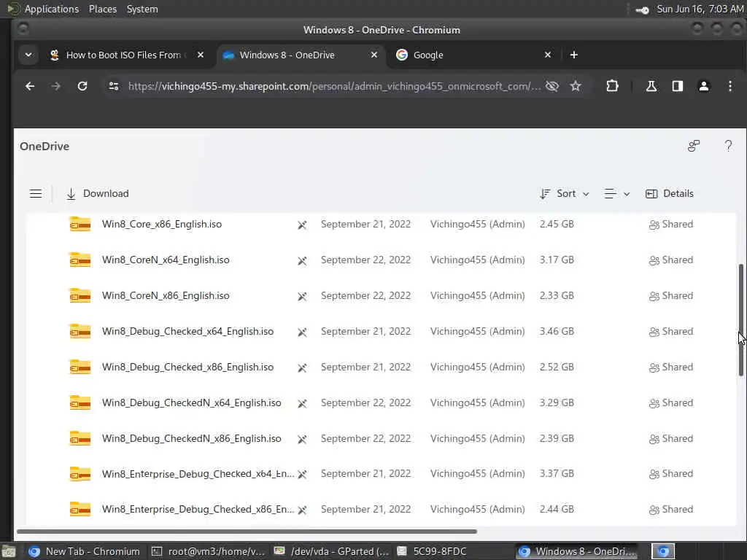Screen dimensions: 747x560
Task: Open the Chrome Labs flask icon
Action: click(x=651, y=86)
